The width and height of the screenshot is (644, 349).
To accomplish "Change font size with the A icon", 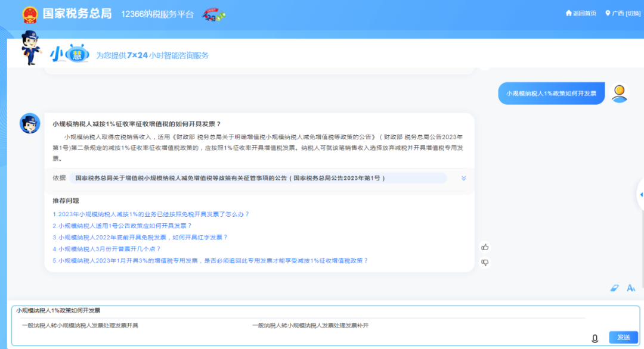I will tap(631, 288).
